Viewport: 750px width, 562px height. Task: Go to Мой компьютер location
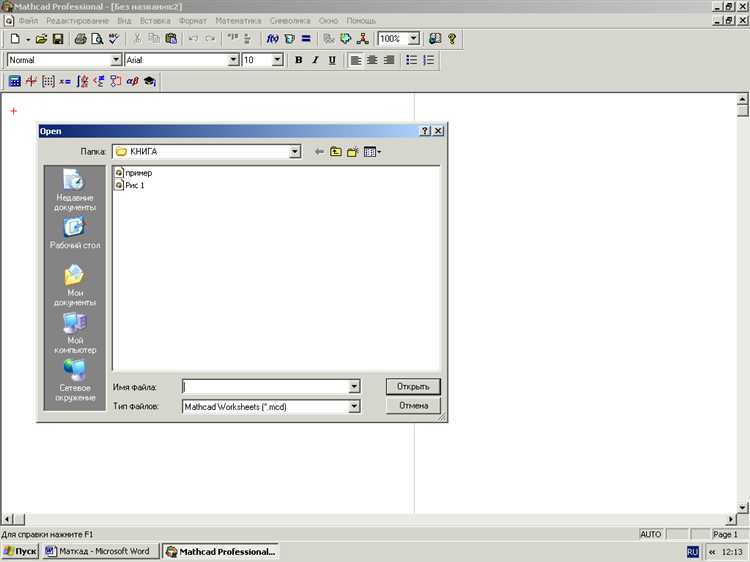coord(75,333)
